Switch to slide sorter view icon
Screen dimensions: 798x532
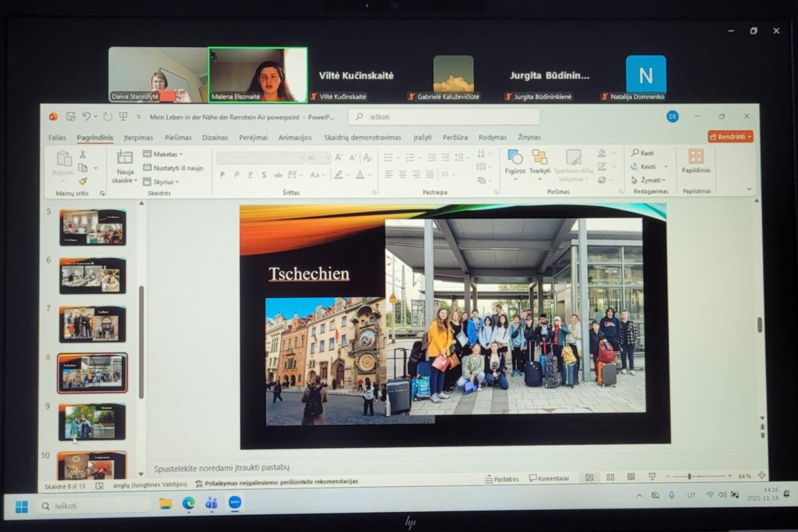[610, 477]
